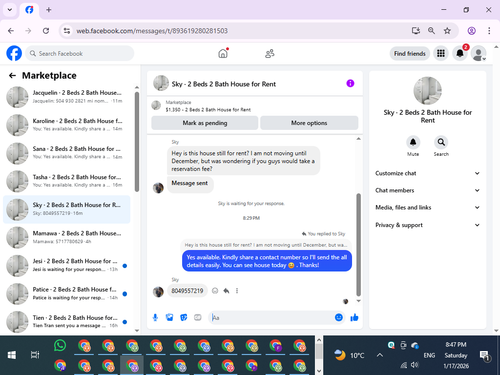Screen dimensions: 500x375
Task: Open clock and date at 8:47 PM
Action: (456, 355)
